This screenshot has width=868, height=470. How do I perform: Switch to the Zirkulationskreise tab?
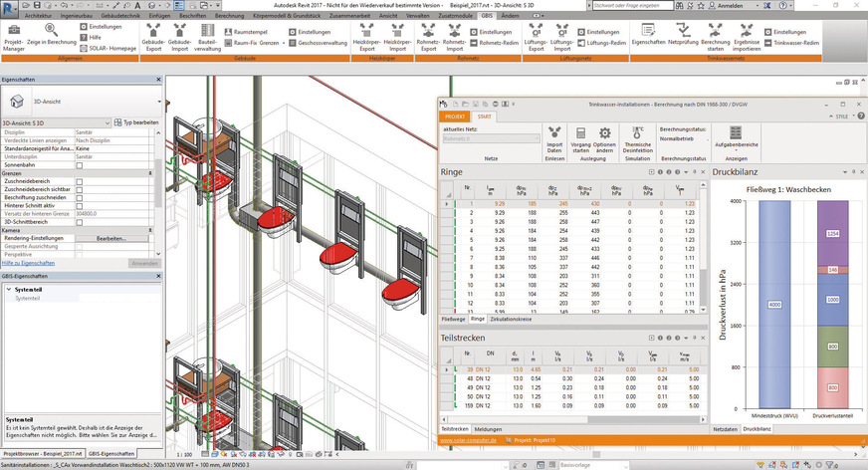pyautogui.click(x=511, y=319)
